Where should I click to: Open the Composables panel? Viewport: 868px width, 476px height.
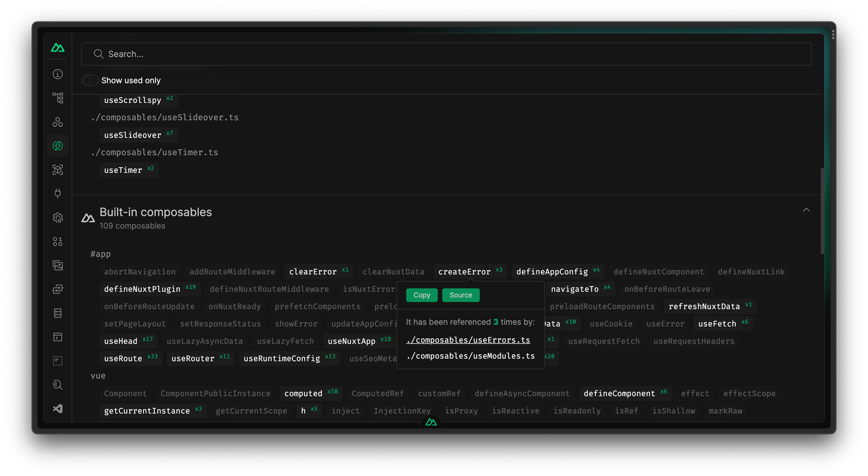pyautogui.click(x=57, y=145)
